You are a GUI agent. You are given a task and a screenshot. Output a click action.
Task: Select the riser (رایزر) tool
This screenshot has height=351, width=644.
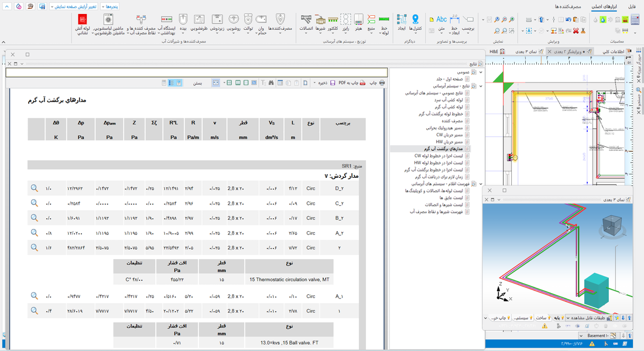tap(346, 24)
